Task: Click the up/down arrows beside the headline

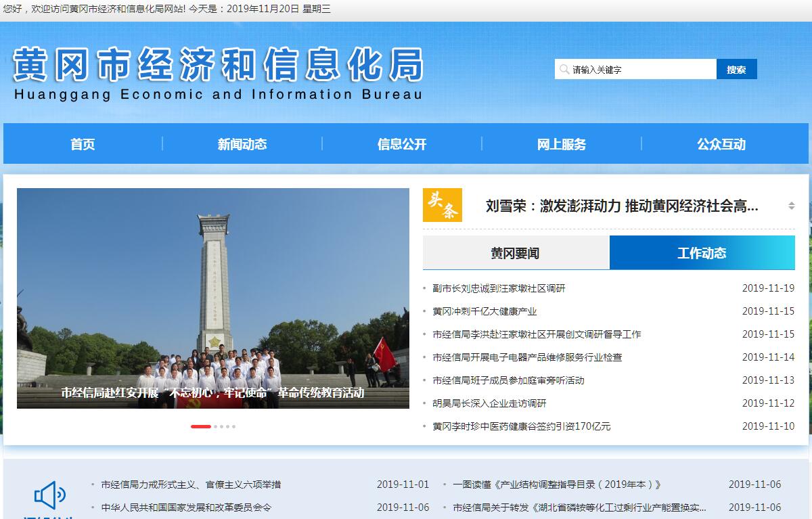Action: 791,206
